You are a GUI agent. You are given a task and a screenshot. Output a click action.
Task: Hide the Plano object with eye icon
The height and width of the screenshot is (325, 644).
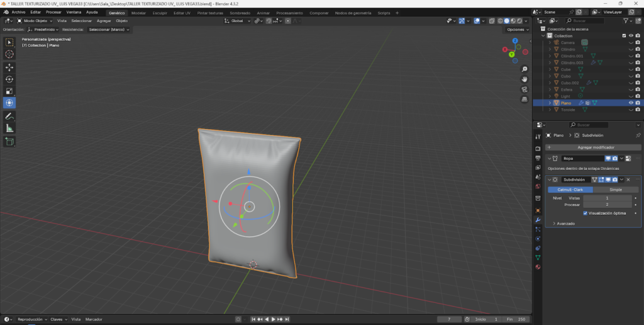[x=631, y=103]
